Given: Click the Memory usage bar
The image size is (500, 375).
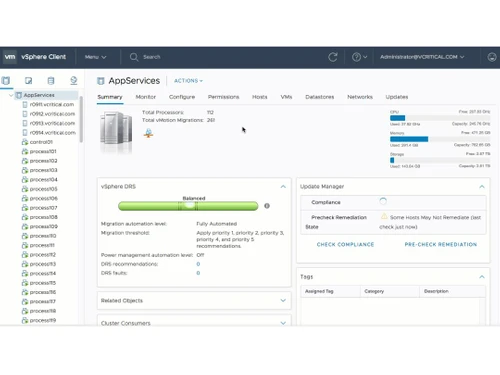Looking at the screenshot, I should pyautogui.click(x=440, y=139).
